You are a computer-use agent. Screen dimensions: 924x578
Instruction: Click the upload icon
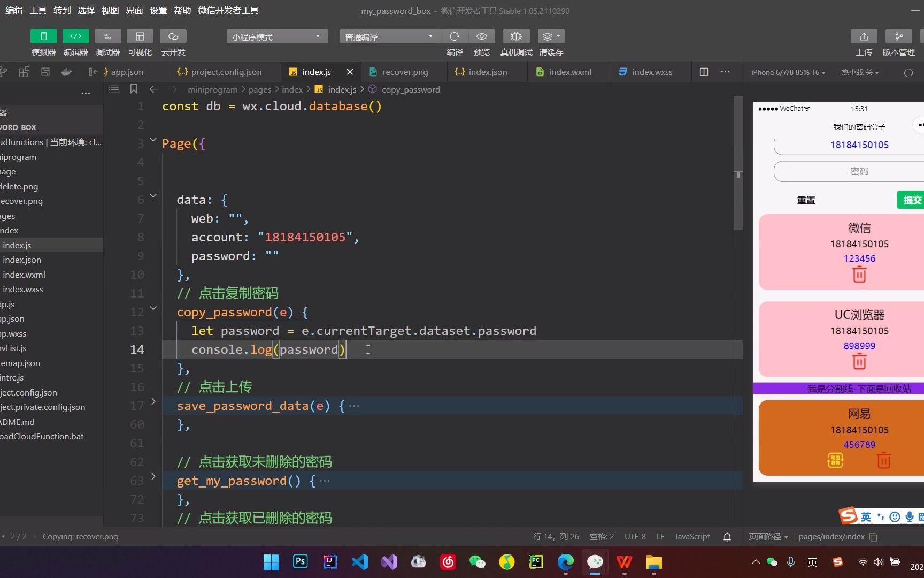864,36
